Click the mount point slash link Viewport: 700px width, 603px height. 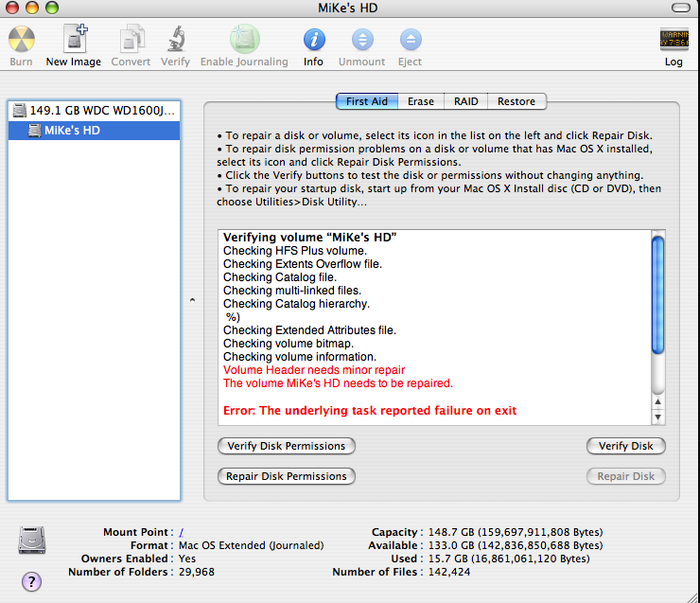click(x=182, y=532)
